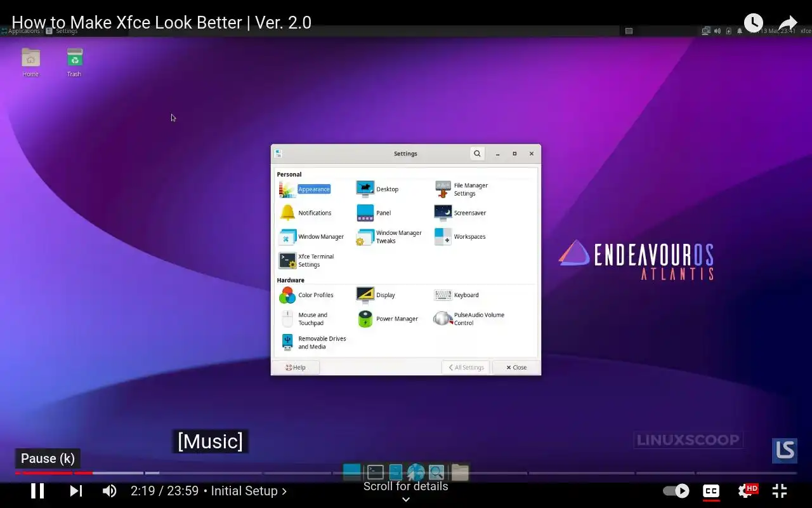Open magnifier search icon in dock
812x508 pixels.
(x=436, y=472)
